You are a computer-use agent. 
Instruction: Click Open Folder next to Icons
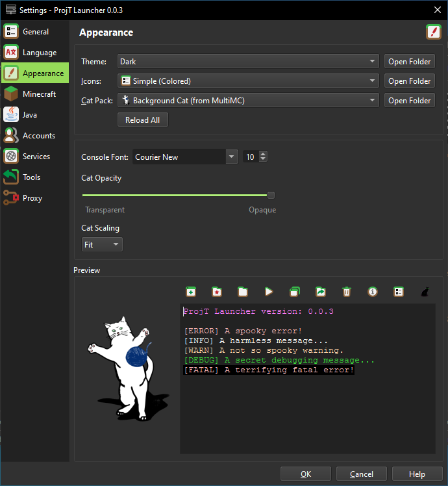409,81
